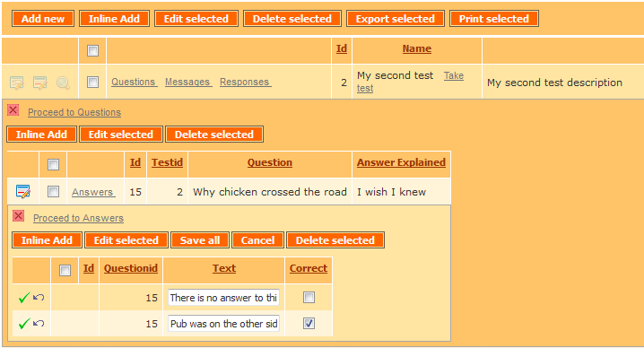The width and height of the screenshot is (644, 348).
Task: Revert the 'Pub was on the other' row
Action: click(39, 323)
